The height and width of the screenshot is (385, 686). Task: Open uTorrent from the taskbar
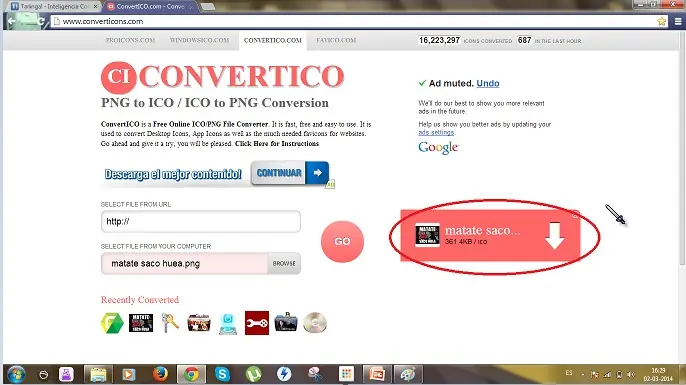pos(253,374)
